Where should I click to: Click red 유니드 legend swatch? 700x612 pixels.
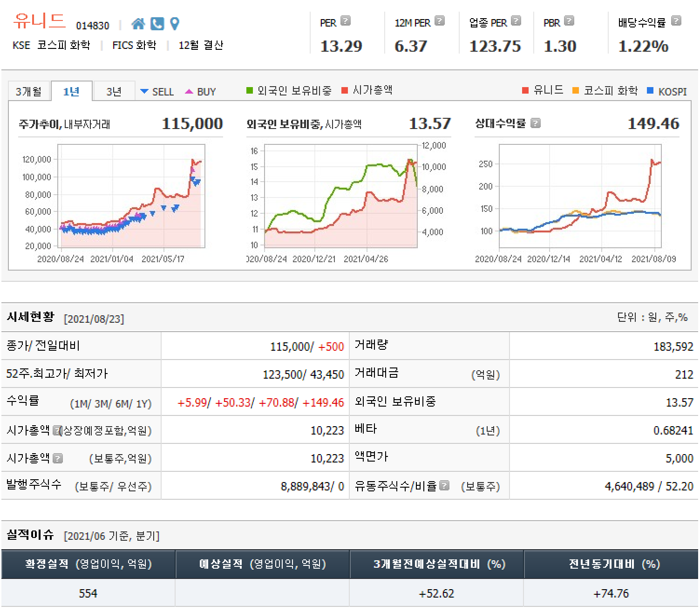pyautogui.click(x=525, y=90)
